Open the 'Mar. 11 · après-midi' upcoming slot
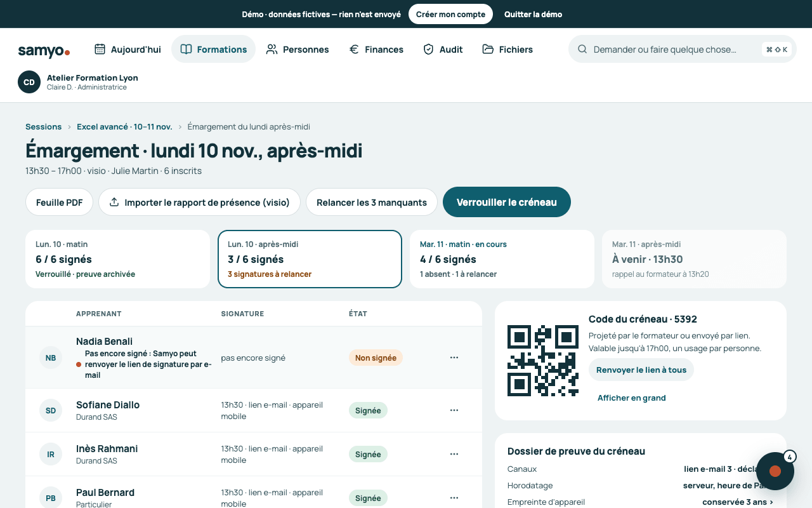The height and width of the screenshot is (508, 812). 694,259
